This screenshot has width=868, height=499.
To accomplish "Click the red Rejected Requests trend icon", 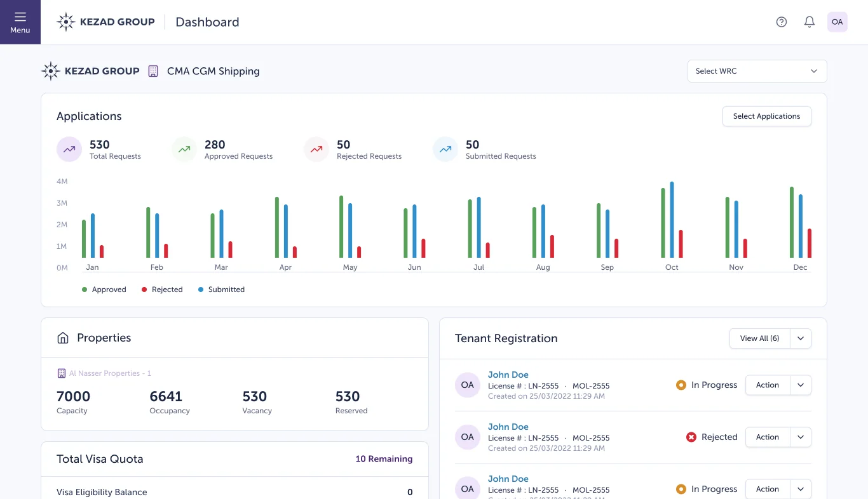I will click(316, 150).
